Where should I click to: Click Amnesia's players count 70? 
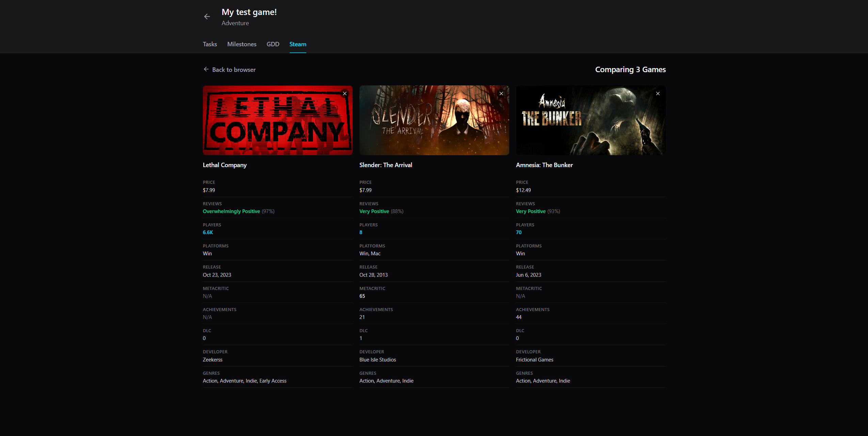(519, 232)
